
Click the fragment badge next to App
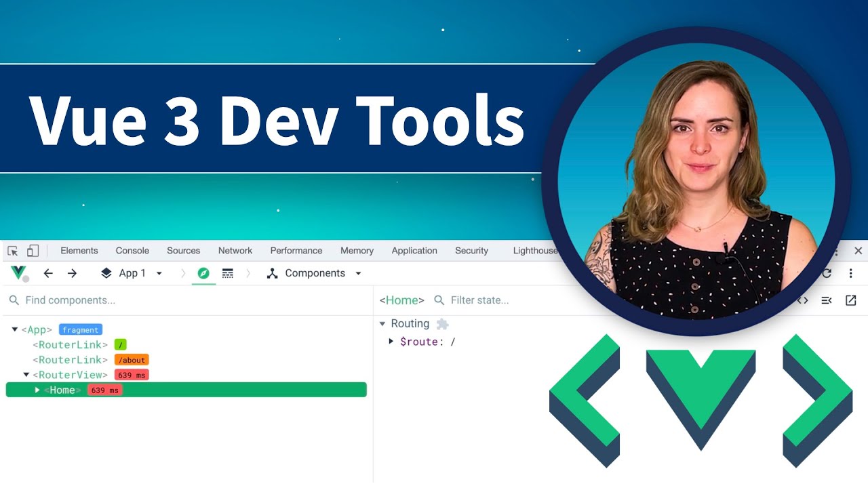pos(80,329)
